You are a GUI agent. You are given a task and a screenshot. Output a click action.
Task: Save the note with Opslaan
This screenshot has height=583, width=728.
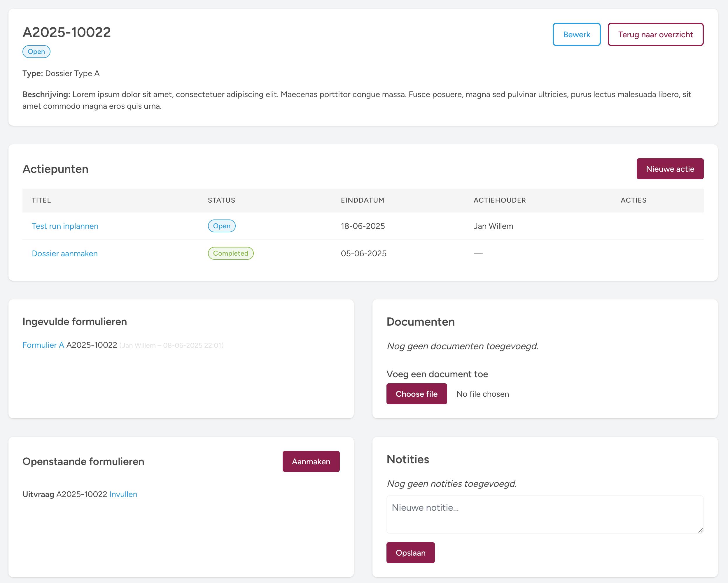point(410,553)
